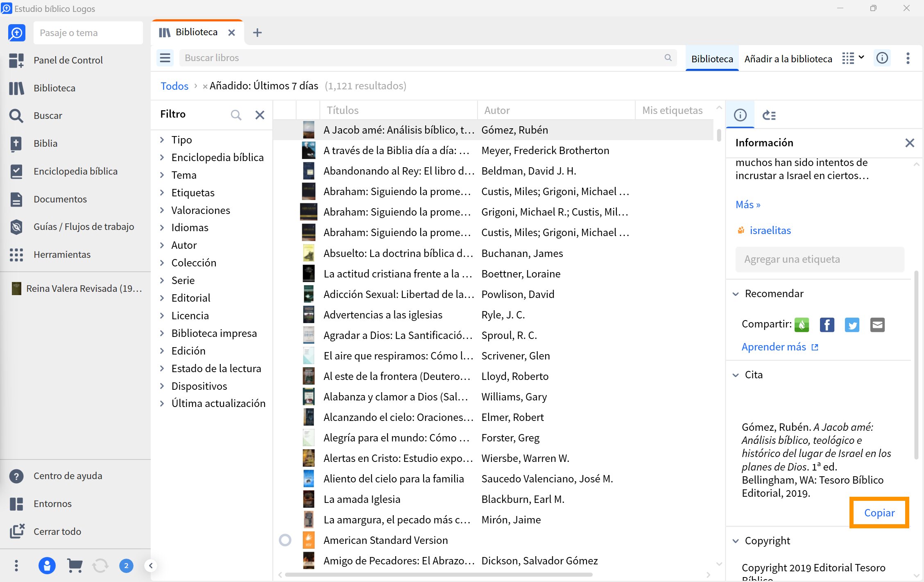Open the library panel kebab menu

pyautogui.click(x=908, y=58)
